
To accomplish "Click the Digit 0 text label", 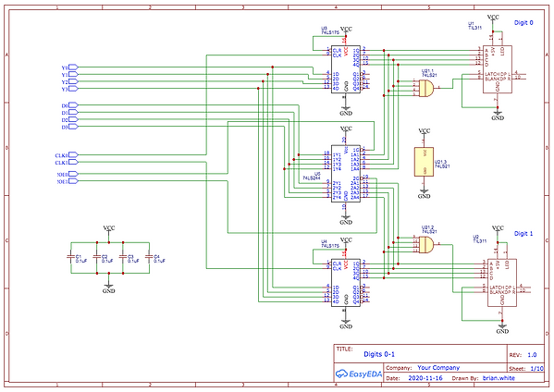I will 523,22.
